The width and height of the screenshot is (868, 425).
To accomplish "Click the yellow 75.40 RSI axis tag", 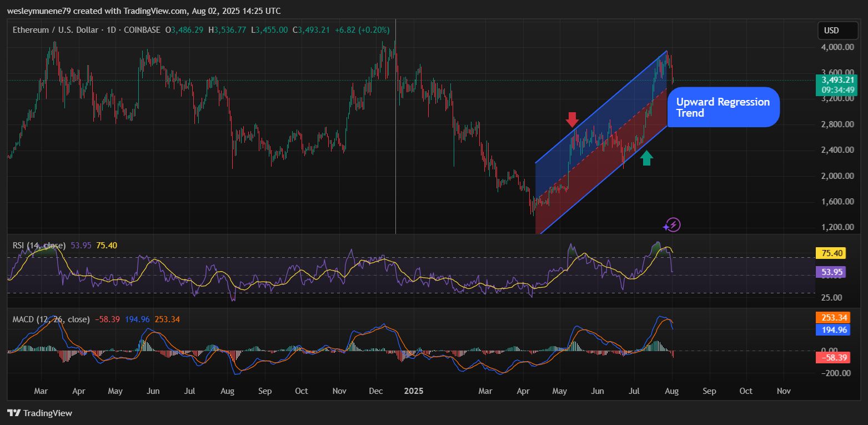I will (830, 253).
